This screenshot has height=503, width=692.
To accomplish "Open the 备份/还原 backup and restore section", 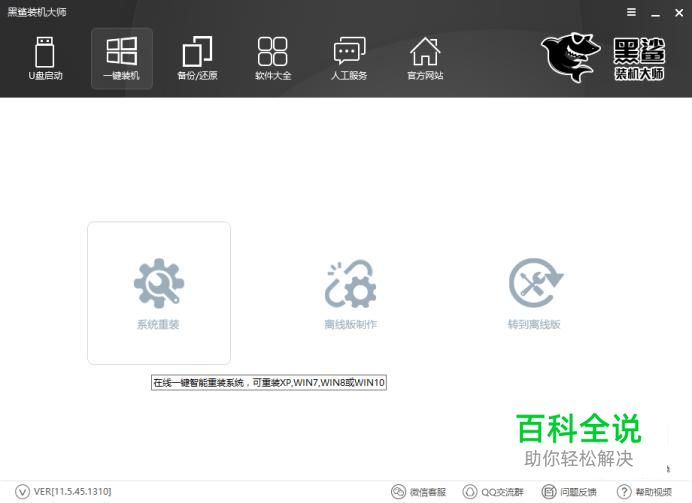I will point(197,59).
